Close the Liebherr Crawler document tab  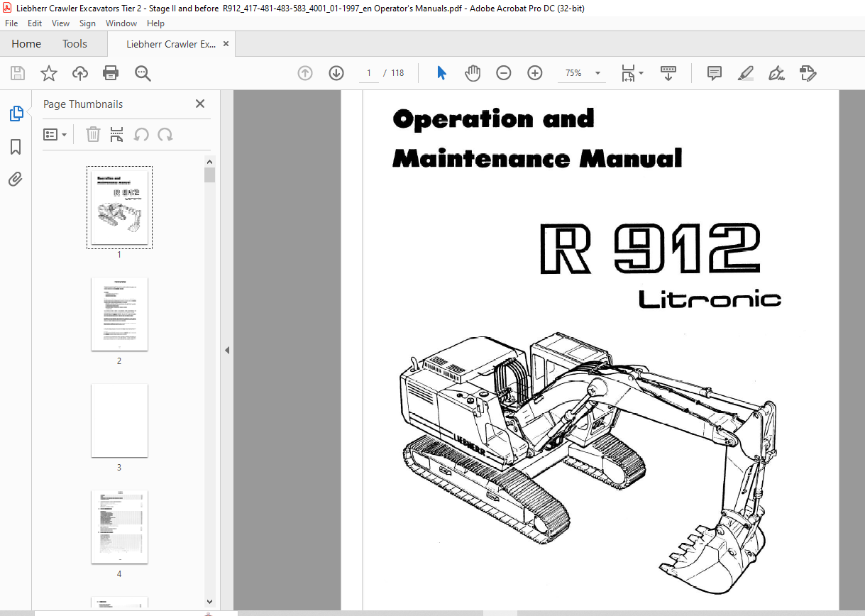[x=226, y=44]
